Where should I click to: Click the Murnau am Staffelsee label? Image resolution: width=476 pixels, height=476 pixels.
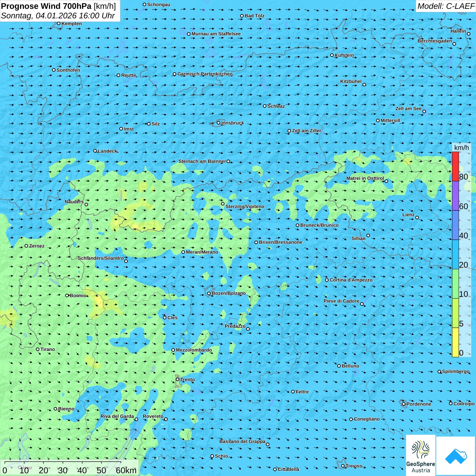(x=216, y=34)
